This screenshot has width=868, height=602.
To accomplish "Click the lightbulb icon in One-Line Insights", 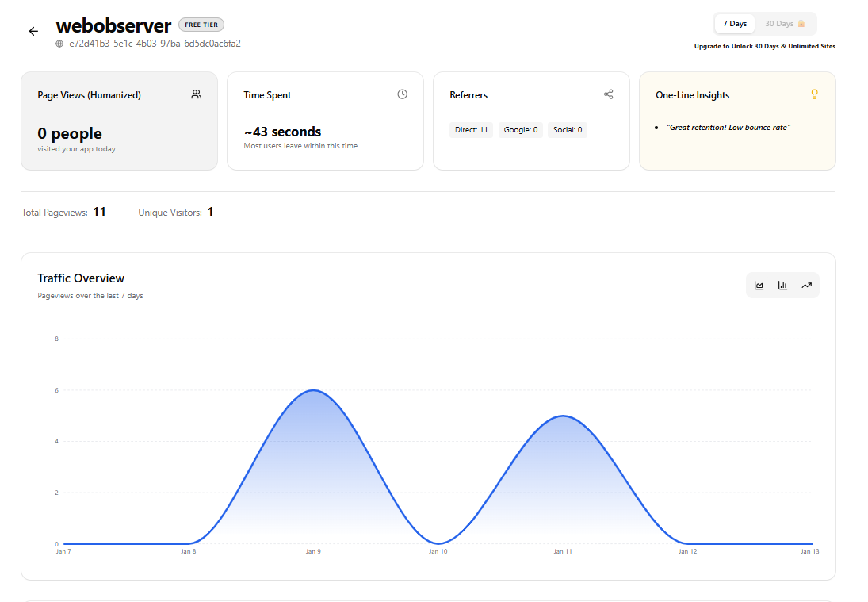I will coord(814,94).
